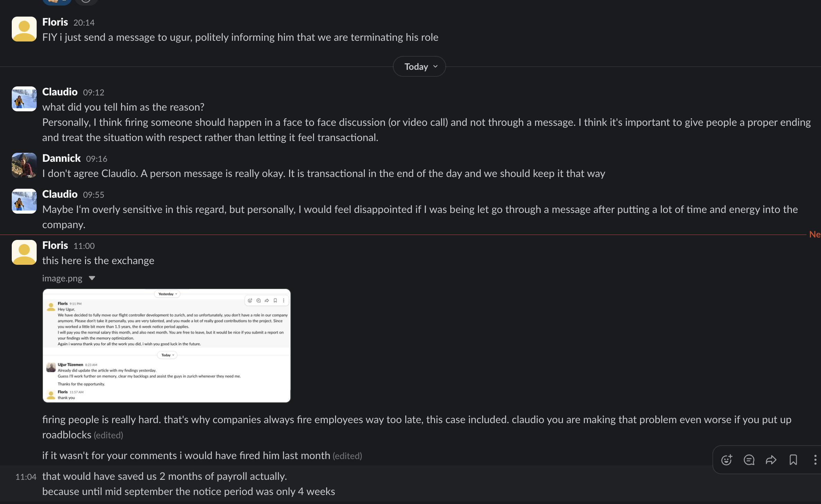Collapse the image.png attachment preview
The height and width of the screenshot is (504, 821).
pos(92,278)
